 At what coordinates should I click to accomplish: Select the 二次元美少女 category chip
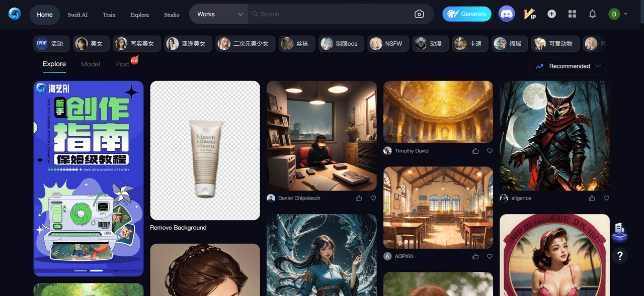(x=246, y=44)
